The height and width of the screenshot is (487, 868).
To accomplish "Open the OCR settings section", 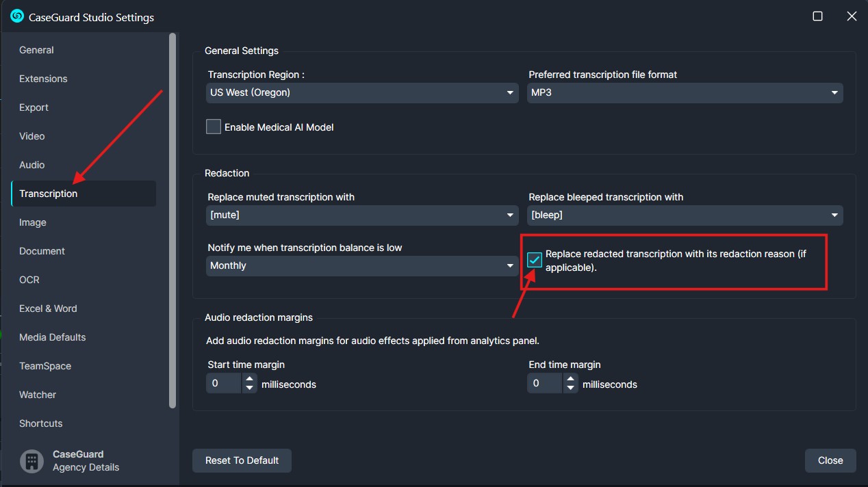I will (x=29, y=280).
